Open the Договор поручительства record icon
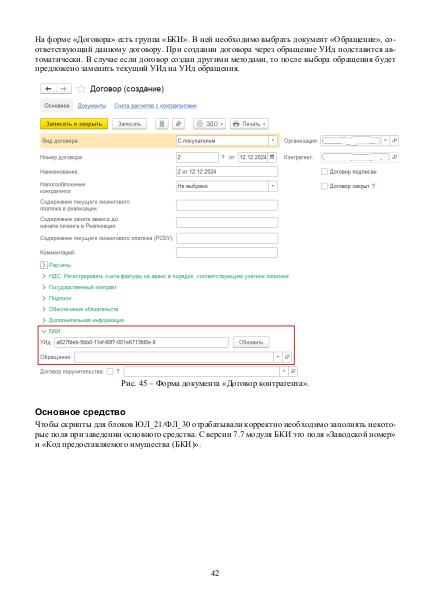 pyautogui.click(x=293, y=371)
